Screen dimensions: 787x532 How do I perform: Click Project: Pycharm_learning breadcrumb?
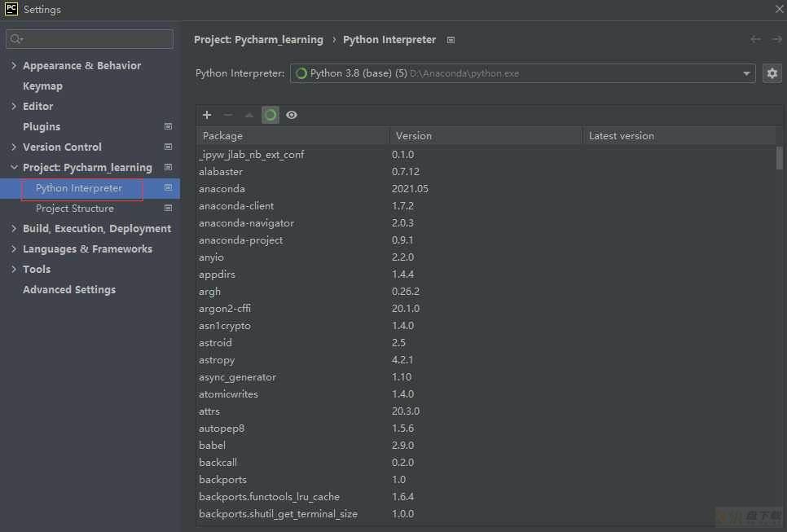(x=258, y=40)
